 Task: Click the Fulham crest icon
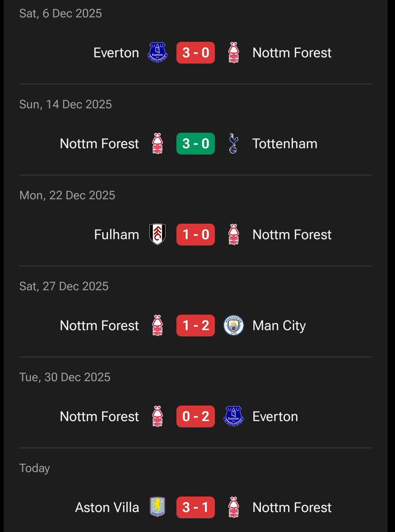157,235
